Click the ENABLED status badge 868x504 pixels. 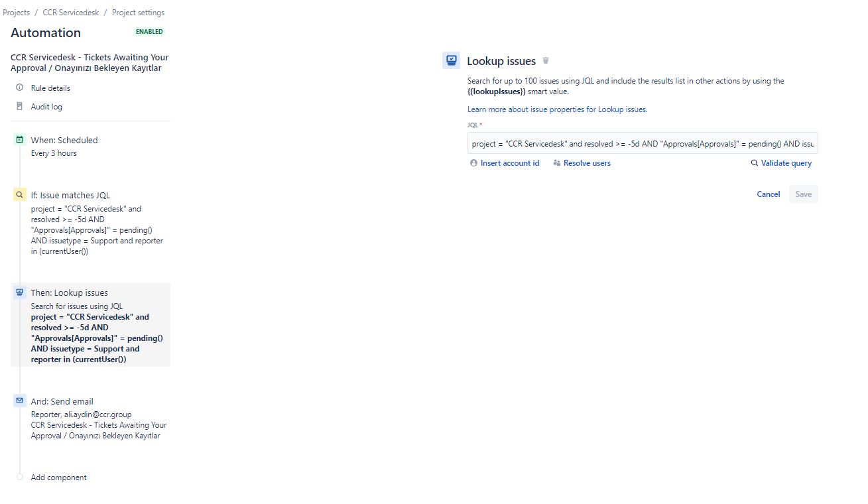click(x=149, y=32)
